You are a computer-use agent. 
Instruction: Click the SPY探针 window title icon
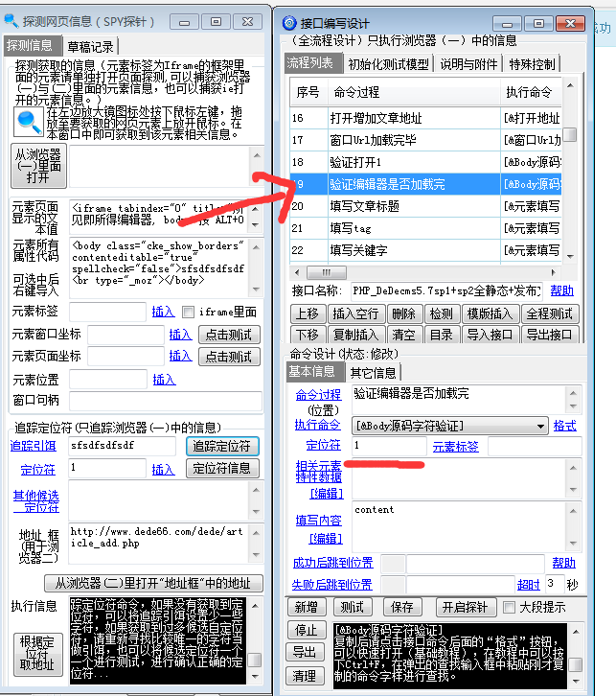pyautogui.click(x=11, y=20)
